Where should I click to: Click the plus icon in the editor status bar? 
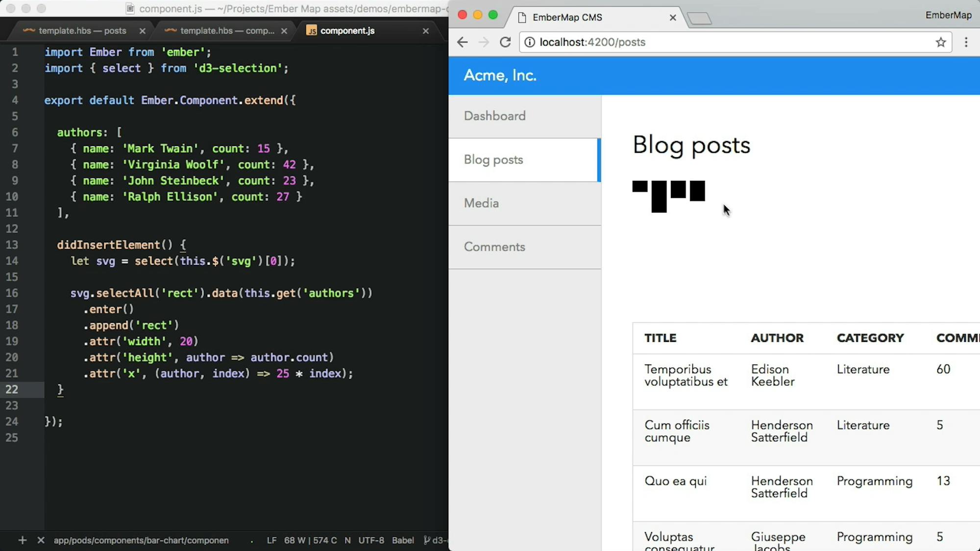22,540
